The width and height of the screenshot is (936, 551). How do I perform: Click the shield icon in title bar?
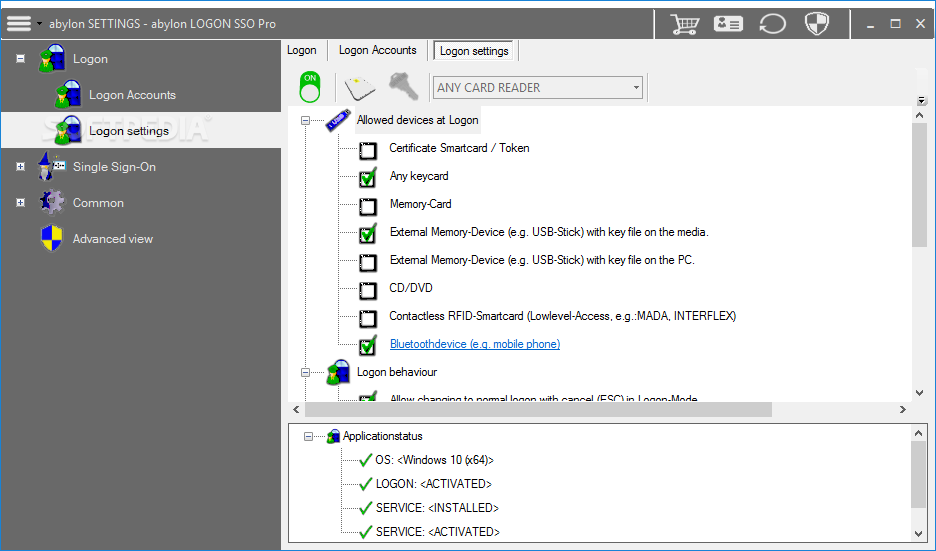[x=817, y=24]
